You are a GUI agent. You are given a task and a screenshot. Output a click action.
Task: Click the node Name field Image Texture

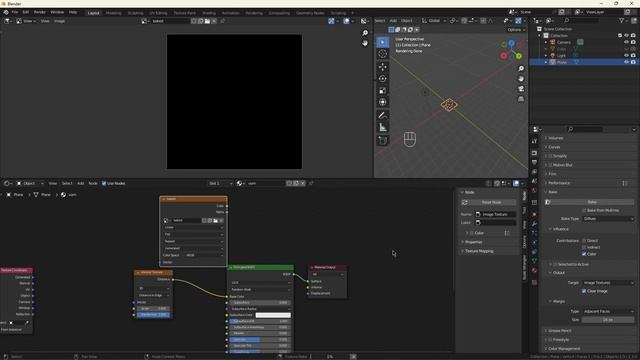[x=496, y=214]
